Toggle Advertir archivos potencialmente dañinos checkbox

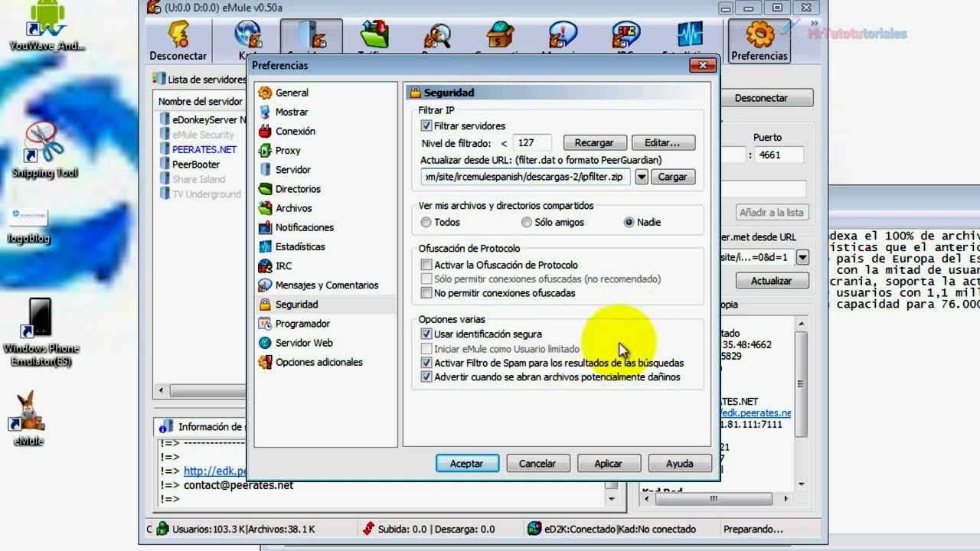pyautogui.click(x=426, y=377)
